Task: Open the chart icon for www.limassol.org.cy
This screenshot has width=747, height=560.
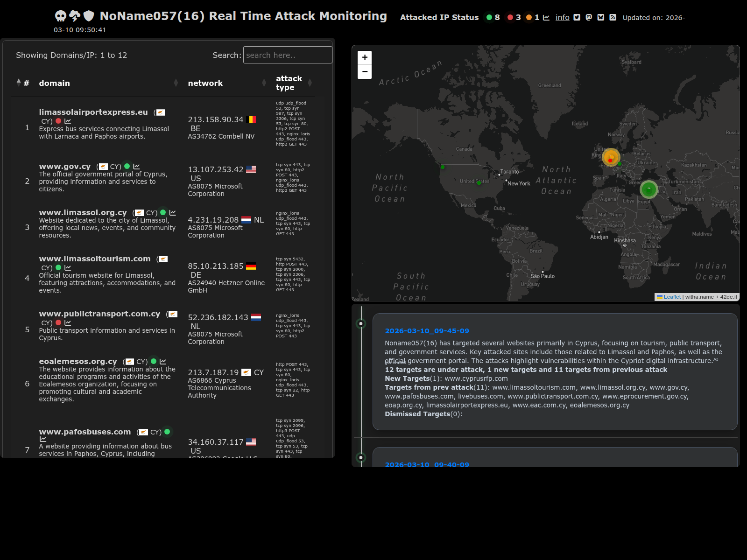Action: click(173, 213)
